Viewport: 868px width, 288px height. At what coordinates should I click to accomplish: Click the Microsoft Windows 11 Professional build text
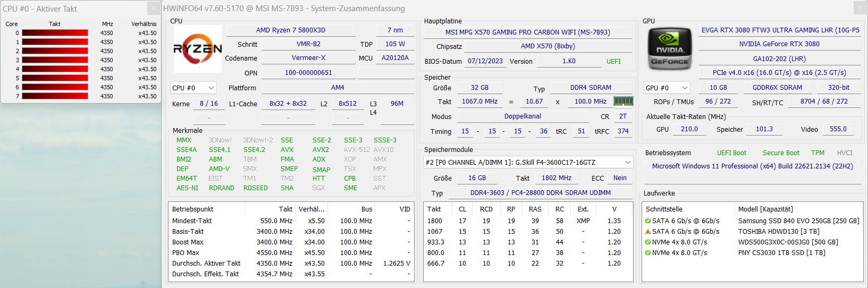[x=752, y=166]
